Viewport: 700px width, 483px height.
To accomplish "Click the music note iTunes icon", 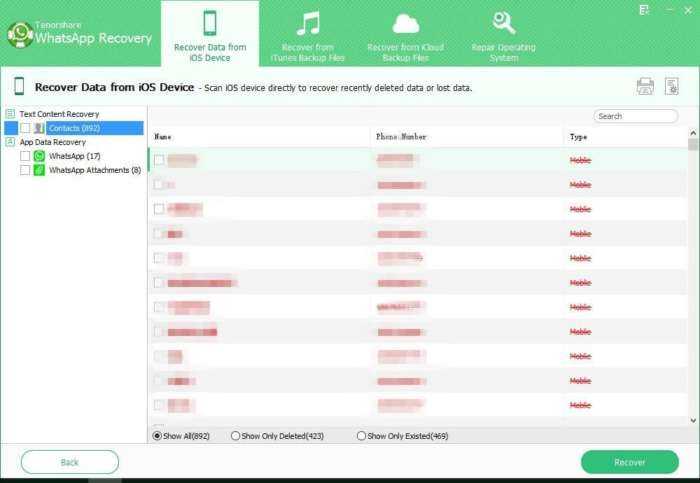I will click(x=308, y=23).
